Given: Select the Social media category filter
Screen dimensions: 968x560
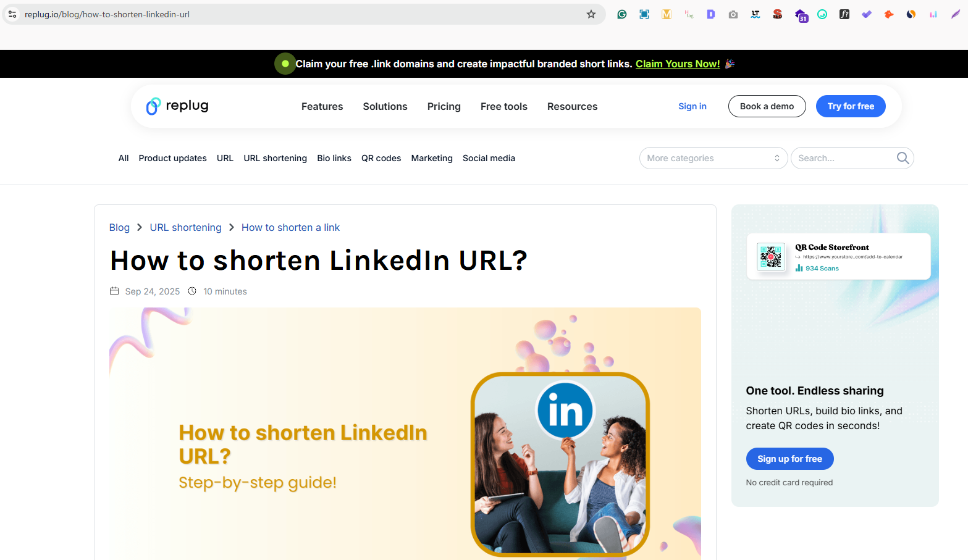Looking at the screenshot, I should pos(489,158).
